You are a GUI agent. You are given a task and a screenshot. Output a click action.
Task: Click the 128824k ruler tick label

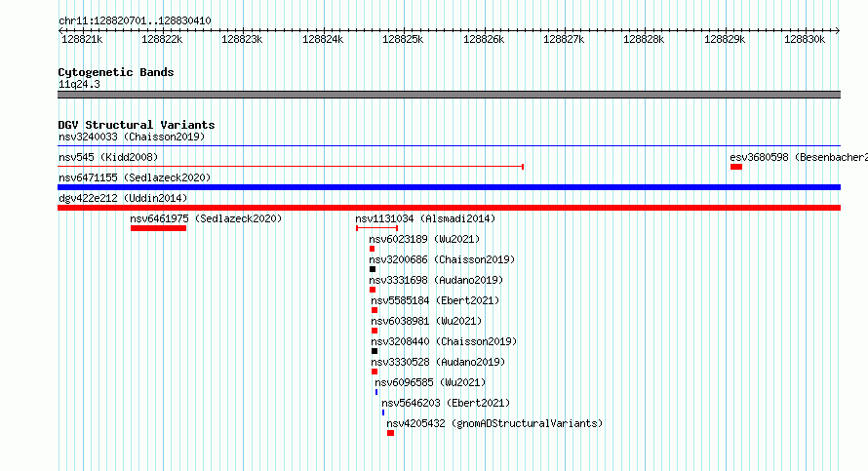[x=323, y=39]
